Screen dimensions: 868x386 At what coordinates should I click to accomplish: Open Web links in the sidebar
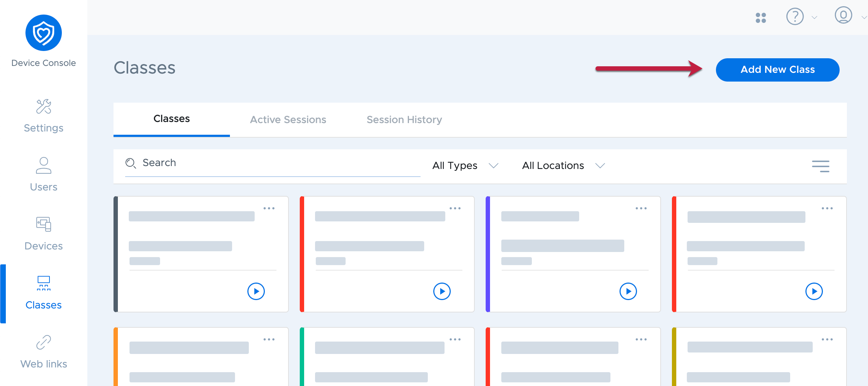click(44, 352)
